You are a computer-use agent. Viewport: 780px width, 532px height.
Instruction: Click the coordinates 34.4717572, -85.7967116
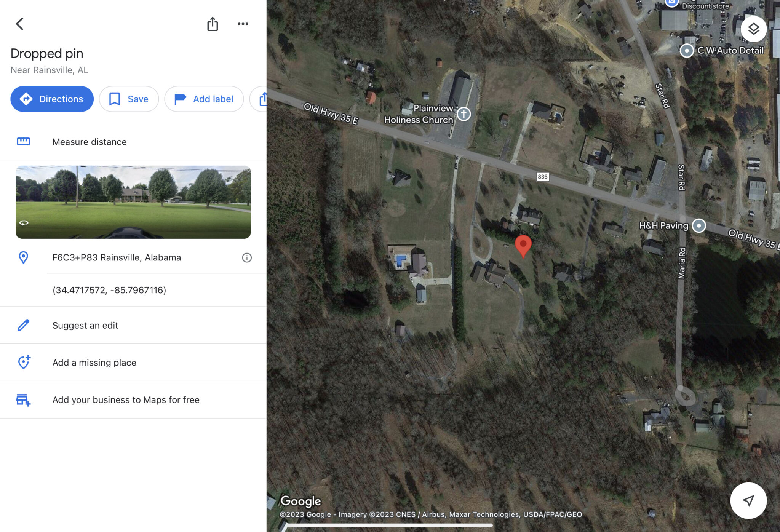(x=109, y=290)
